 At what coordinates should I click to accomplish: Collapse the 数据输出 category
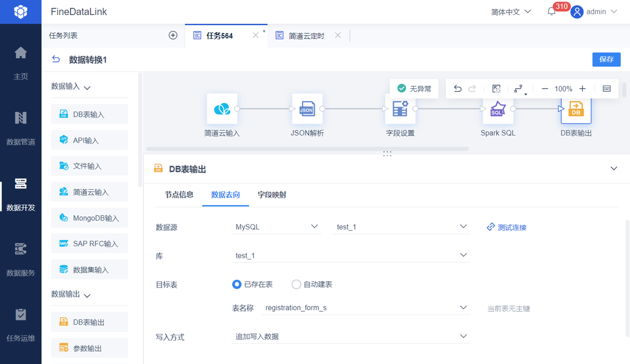tap(87, 295)
